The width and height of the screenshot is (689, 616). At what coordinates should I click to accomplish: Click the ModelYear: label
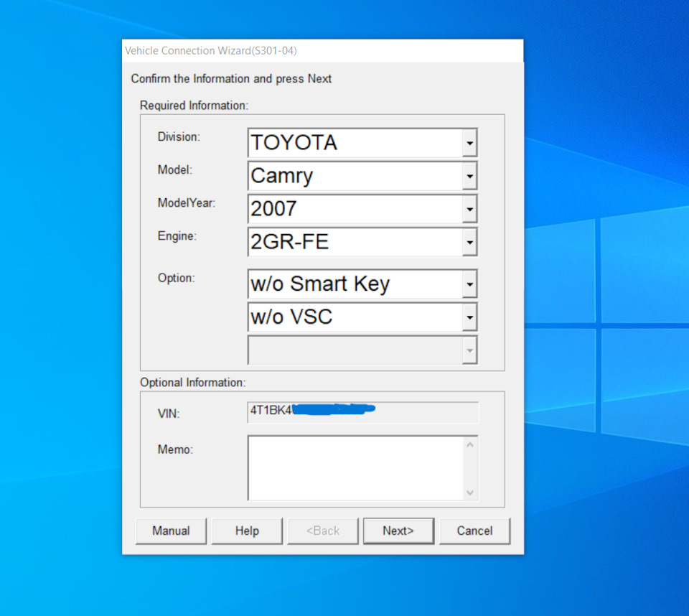(187, 202)
